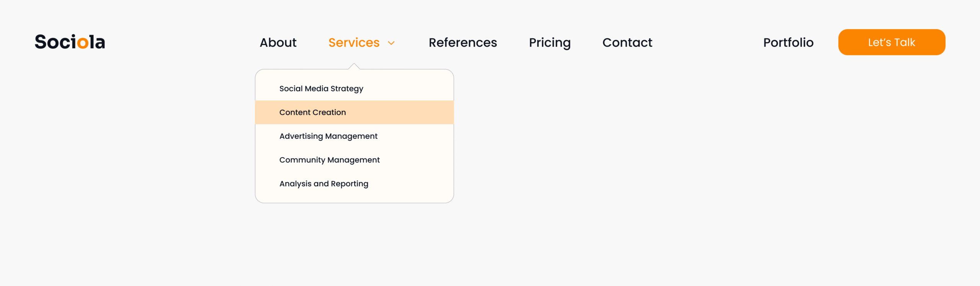Click the word Community in the dropdown

(302, 160)
